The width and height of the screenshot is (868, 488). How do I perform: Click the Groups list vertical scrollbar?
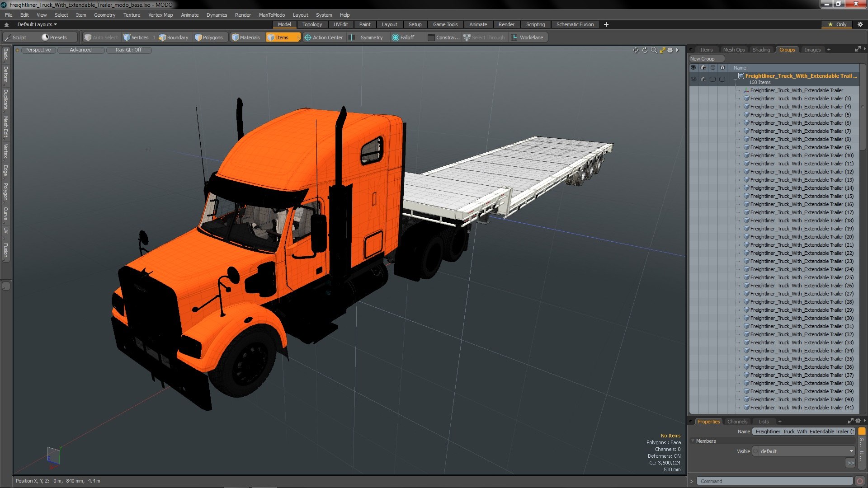tap(863, 106)
